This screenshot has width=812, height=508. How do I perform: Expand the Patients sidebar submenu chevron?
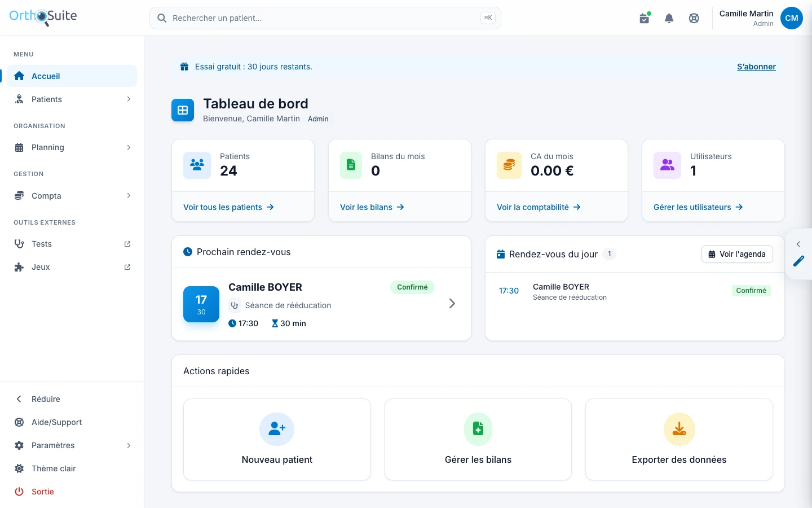click(x=129, y=99)
